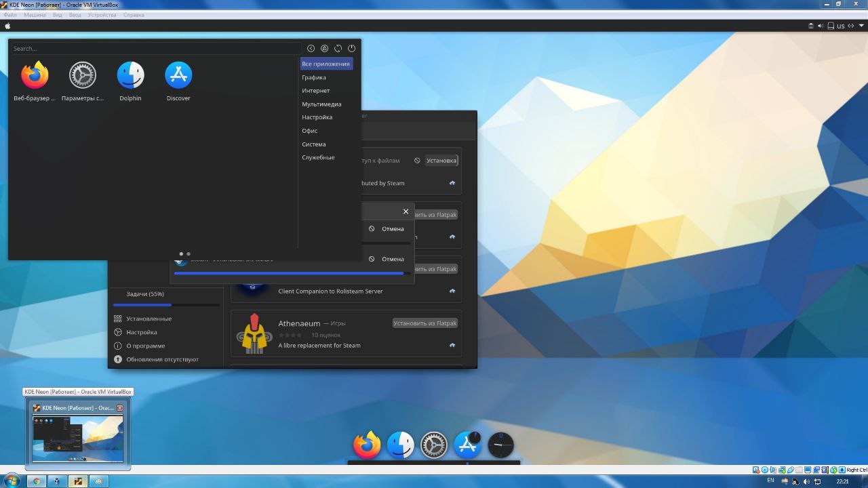The height and width of the screenshot is (488, 868).
Task: Close the KDE Neon taskbar preview
Action: click(x=120, y=408)
